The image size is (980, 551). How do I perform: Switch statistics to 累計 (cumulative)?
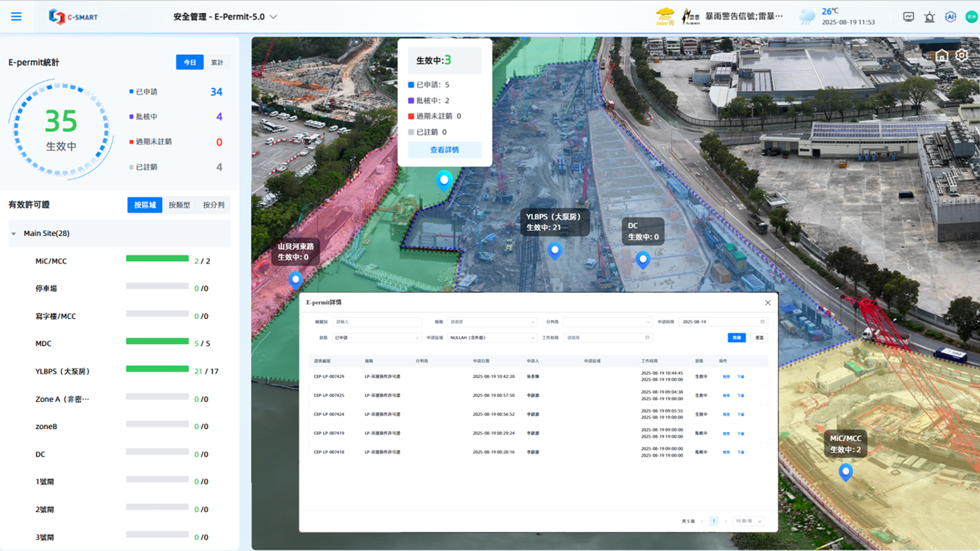[x=217, y=62]
